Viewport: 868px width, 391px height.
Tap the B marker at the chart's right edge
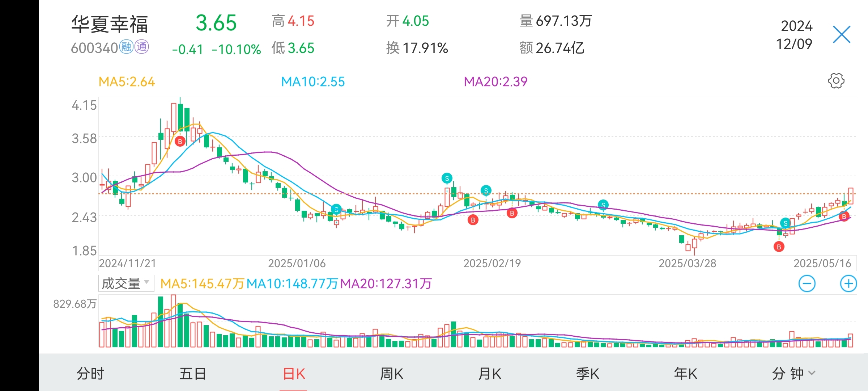pyautogui.click(x=844, y=216)
